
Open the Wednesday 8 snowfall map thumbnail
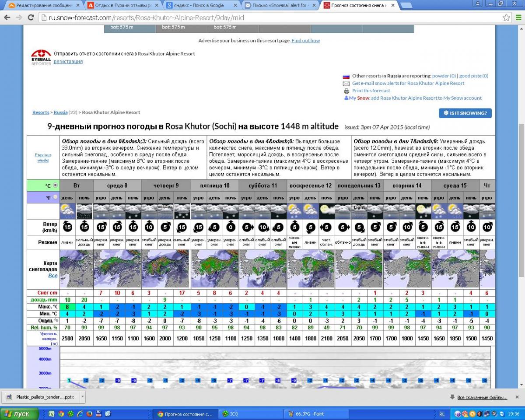click(117, 269)
